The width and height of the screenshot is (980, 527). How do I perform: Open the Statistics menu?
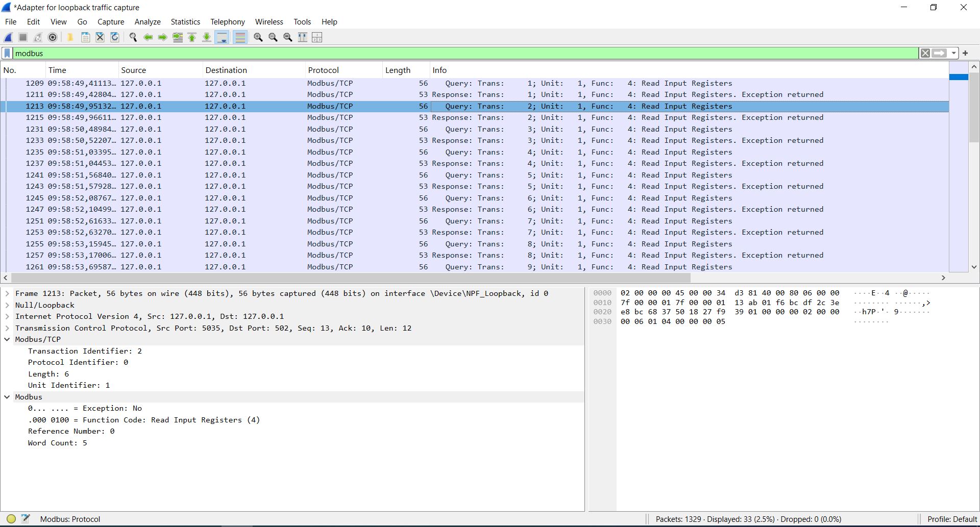click(185, 22)
